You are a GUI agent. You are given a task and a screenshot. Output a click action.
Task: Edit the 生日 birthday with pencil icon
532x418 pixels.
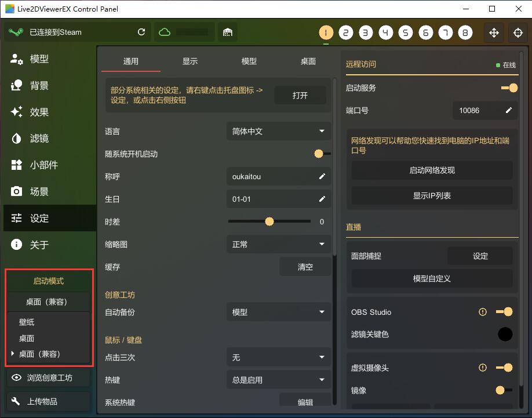tap(322, 199)
